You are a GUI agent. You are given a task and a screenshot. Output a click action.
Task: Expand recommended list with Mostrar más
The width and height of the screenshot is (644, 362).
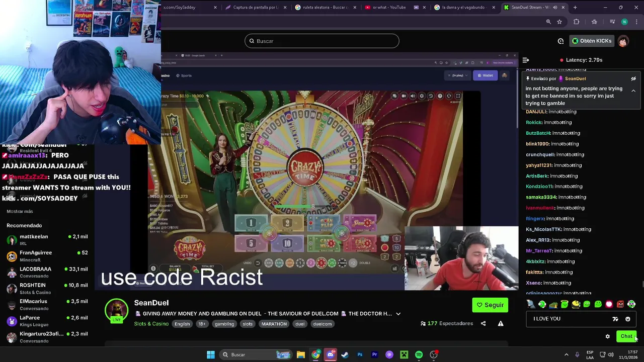(x=20, y=212)
